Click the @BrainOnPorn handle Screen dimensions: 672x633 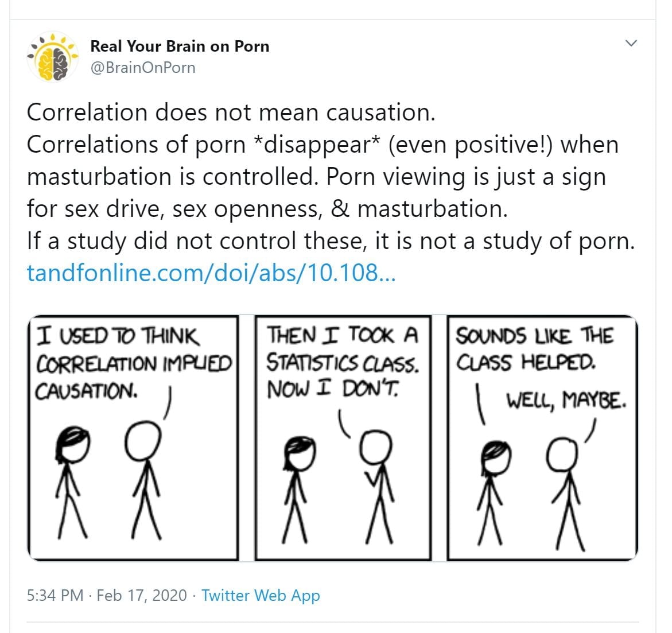coord(143,68)
